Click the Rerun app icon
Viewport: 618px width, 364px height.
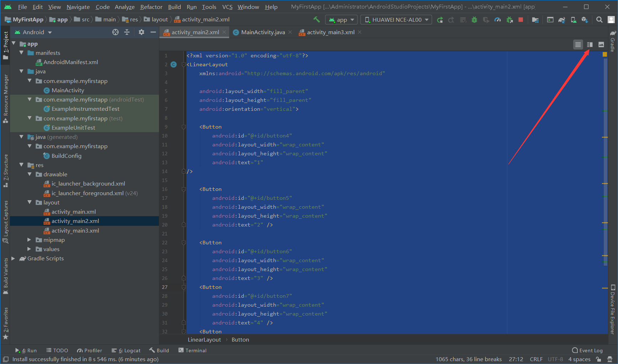click(440, 20)
